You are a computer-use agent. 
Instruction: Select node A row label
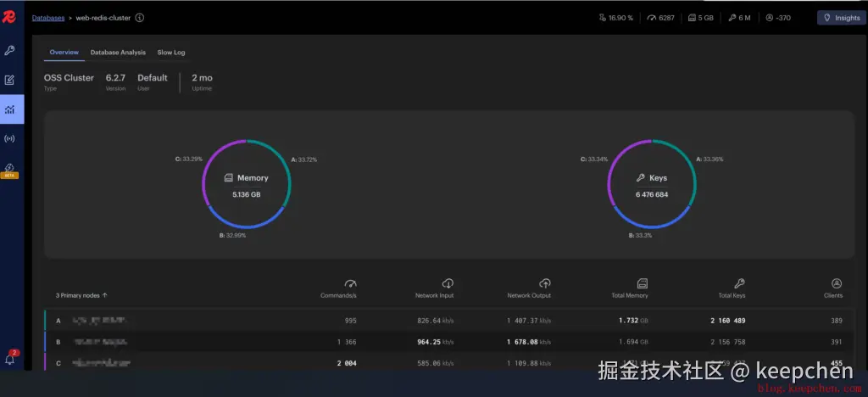coord(58,321)
